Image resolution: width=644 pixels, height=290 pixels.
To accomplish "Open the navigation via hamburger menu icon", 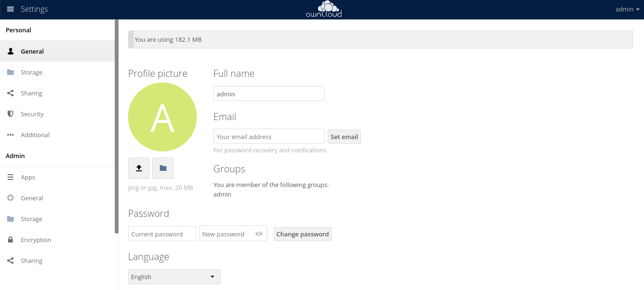I will click(10, 9).
